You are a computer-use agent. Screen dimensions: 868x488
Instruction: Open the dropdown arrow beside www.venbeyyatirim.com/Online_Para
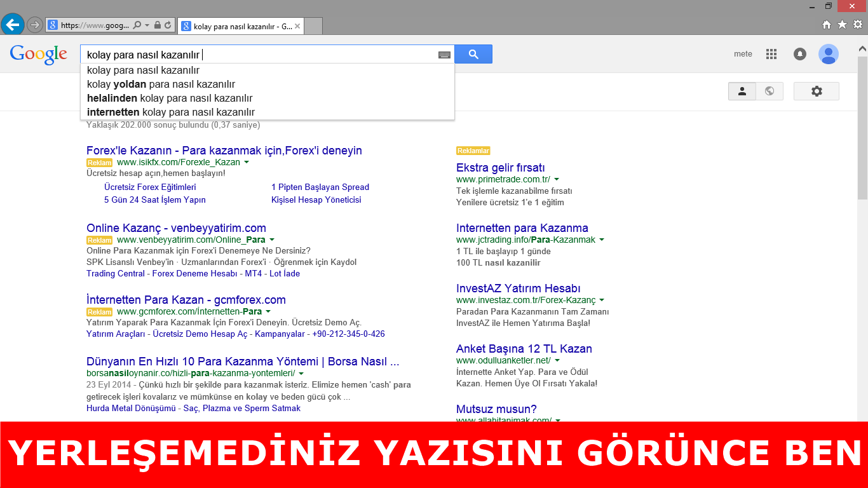click(272, 240)
